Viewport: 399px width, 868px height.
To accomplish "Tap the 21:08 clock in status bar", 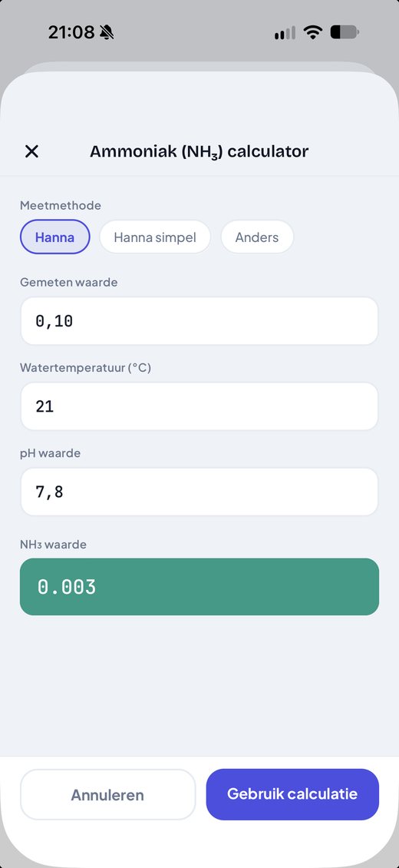I will coord(71,33).
